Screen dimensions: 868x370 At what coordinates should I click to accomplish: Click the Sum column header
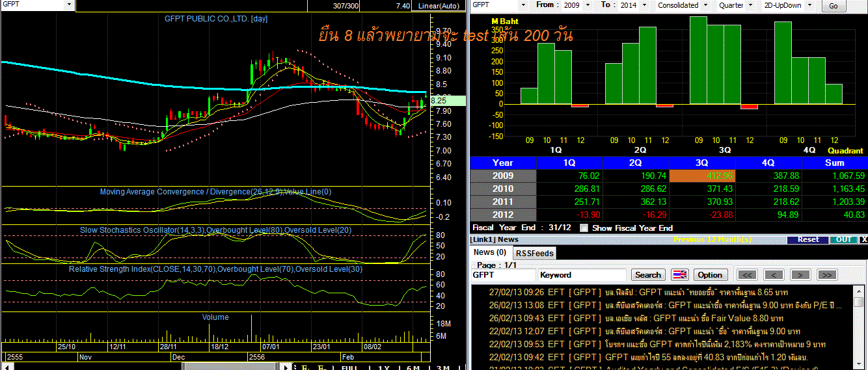(835, 163)
